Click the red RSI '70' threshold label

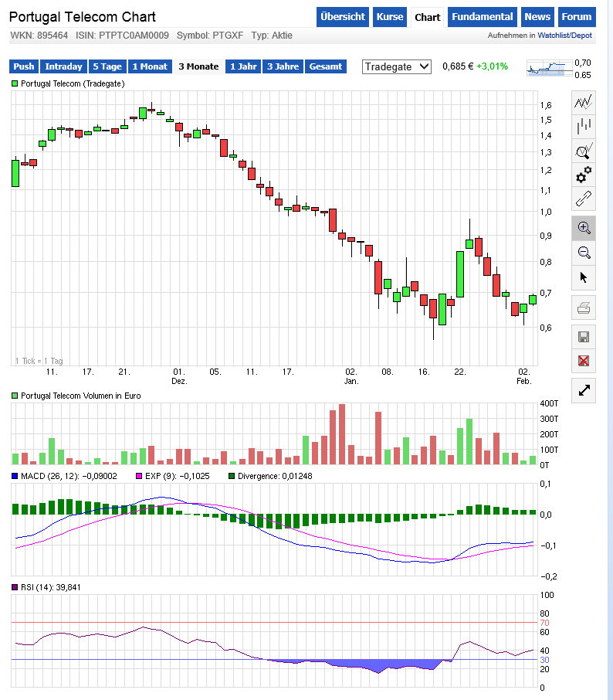545,623
